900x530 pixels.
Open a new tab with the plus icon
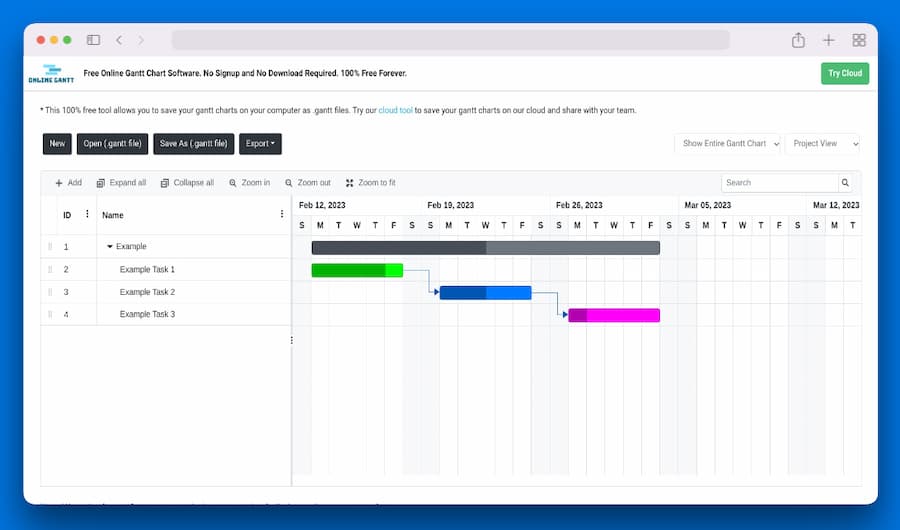pos(828,40)
